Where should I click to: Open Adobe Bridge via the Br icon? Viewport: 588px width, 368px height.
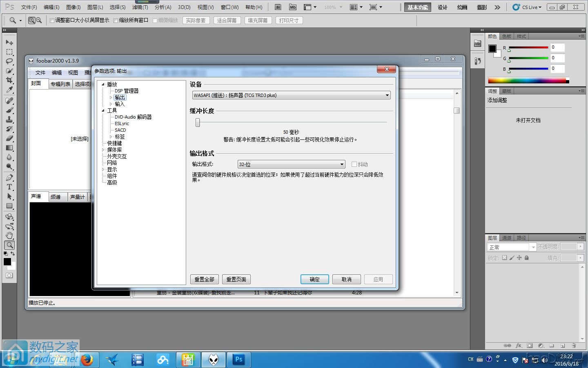(278, 7)
